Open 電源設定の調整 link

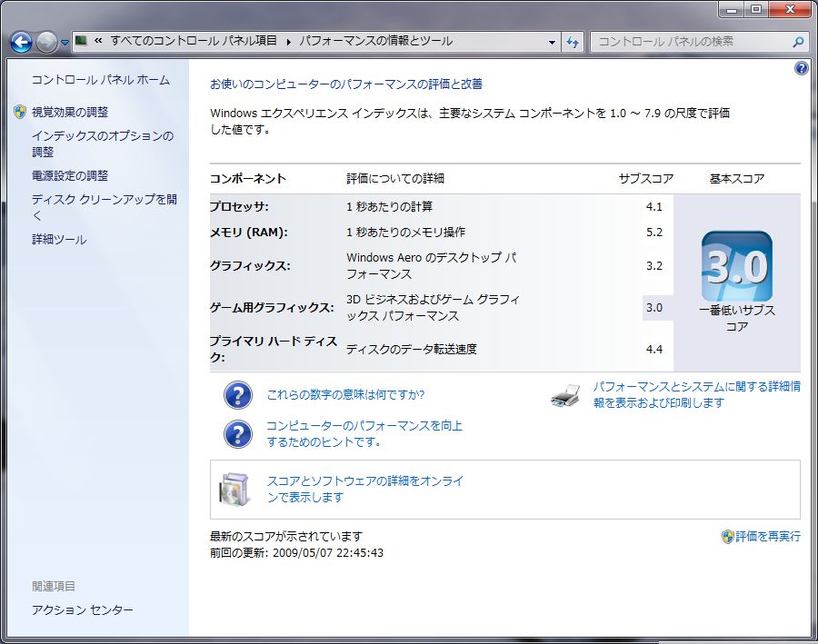point(70,175)
